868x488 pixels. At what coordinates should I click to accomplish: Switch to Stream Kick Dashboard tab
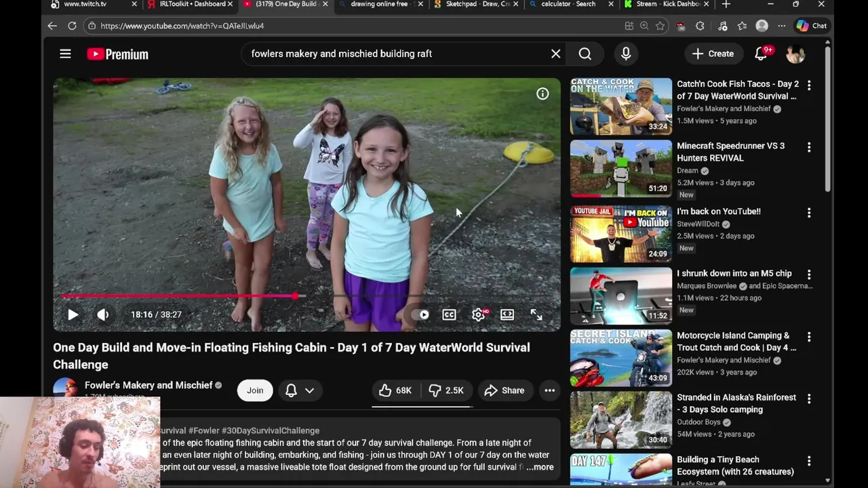click(668, 4)
